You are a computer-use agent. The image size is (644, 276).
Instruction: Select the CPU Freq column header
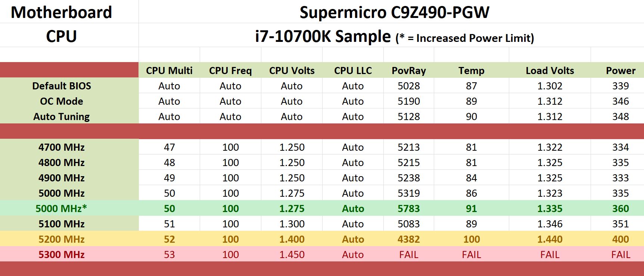[x=230, y=70]
